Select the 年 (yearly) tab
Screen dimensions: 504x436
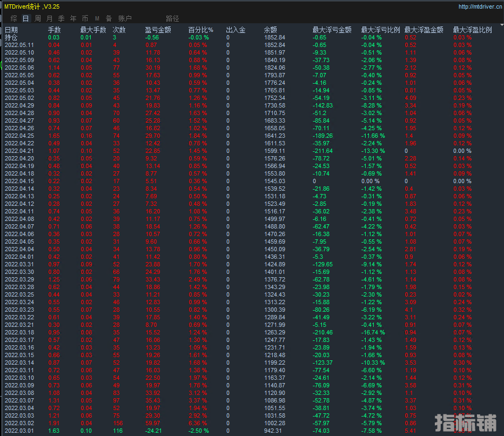click(73, 18)
